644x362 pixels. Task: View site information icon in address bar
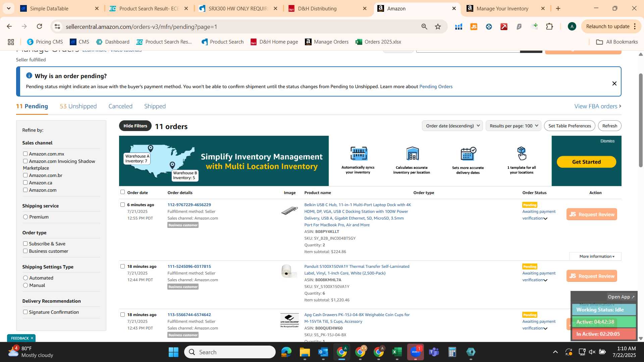click(57, 26)
